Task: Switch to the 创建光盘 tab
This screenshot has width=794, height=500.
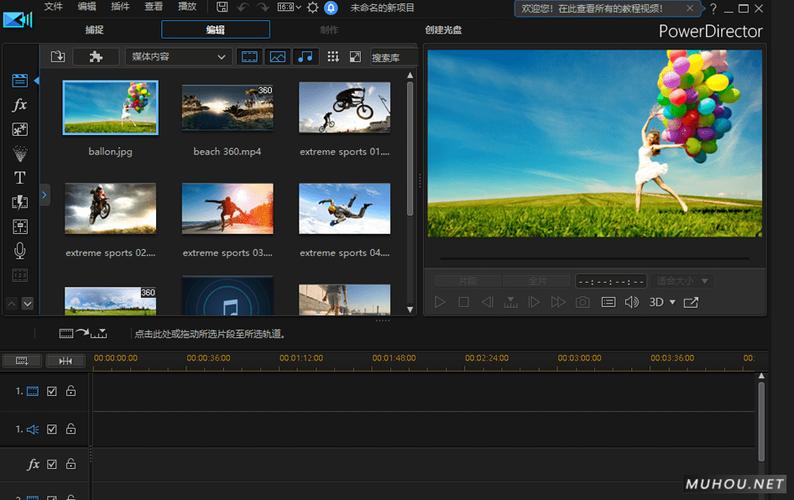Action: click(x=444, y=30)
